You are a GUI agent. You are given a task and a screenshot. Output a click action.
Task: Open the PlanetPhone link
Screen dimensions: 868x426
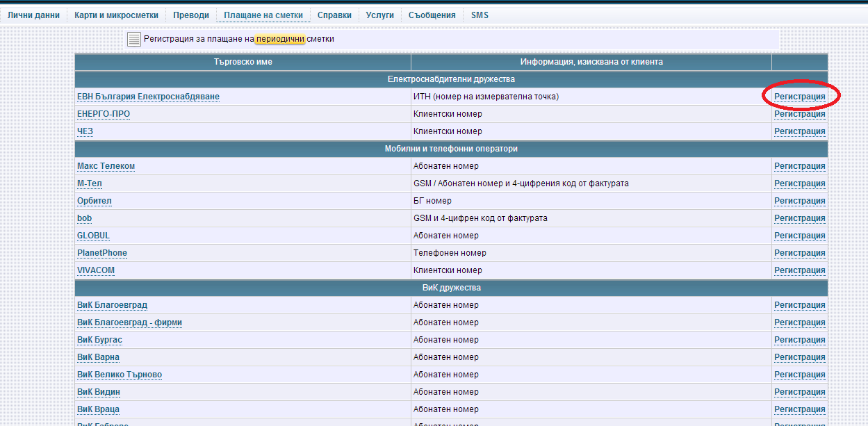[102, 253]
